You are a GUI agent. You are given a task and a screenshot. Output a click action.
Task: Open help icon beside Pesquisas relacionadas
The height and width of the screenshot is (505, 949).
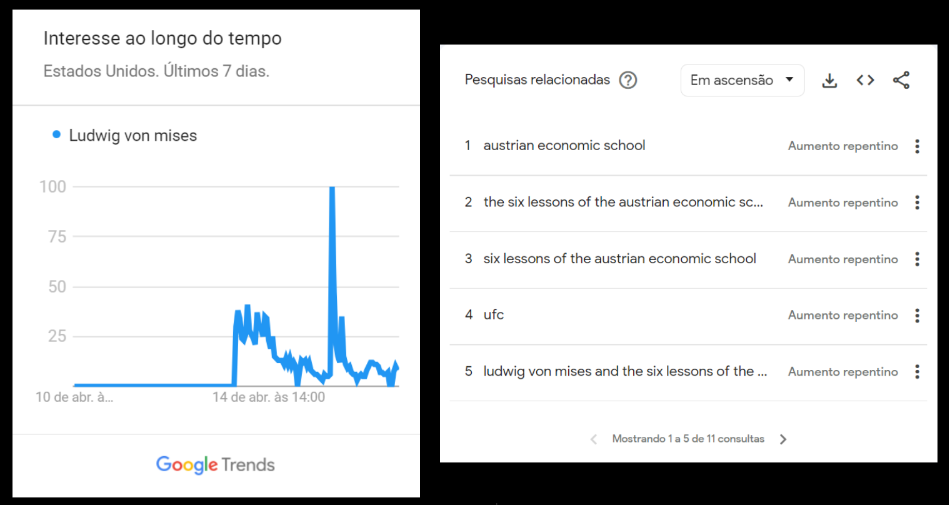[x=628, y=80]
